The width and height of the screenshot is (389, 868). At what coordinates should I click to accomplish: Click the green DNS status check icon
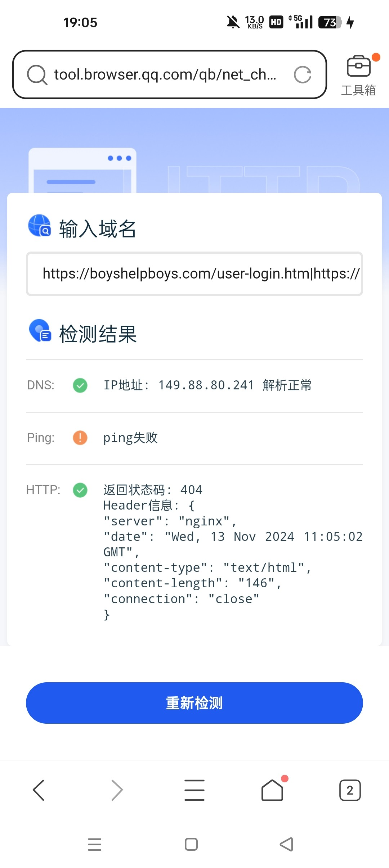click(x=80, y=385)
